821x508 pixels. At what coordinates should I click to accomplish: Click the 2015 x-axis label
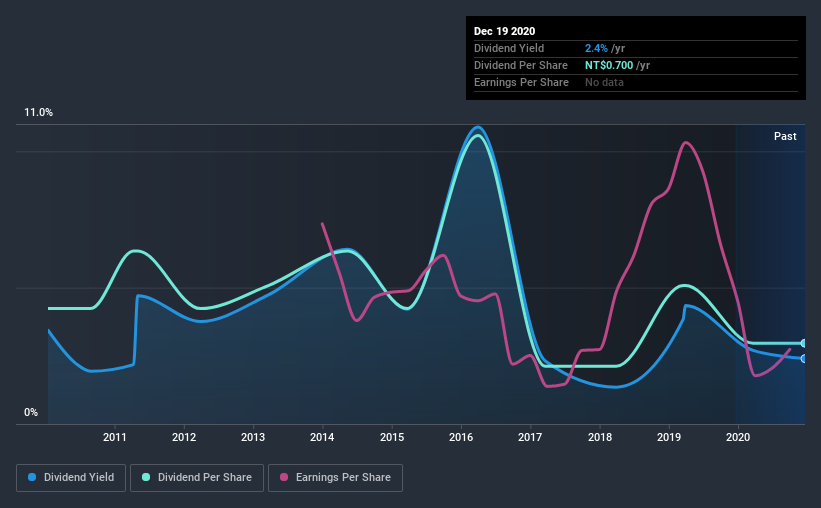[x=392, y=437]
